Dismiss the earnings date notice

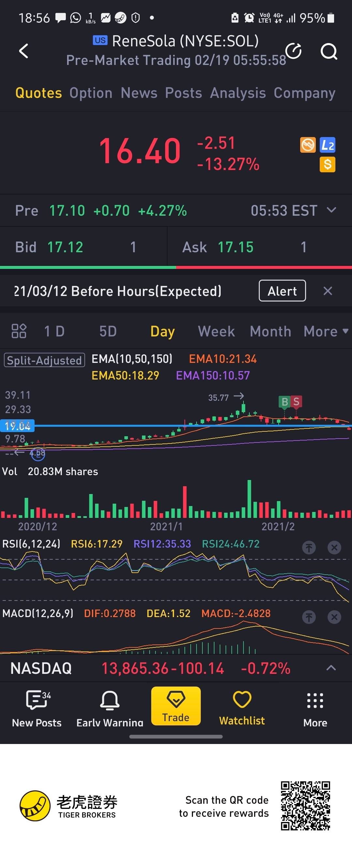(x=328, y=291)
